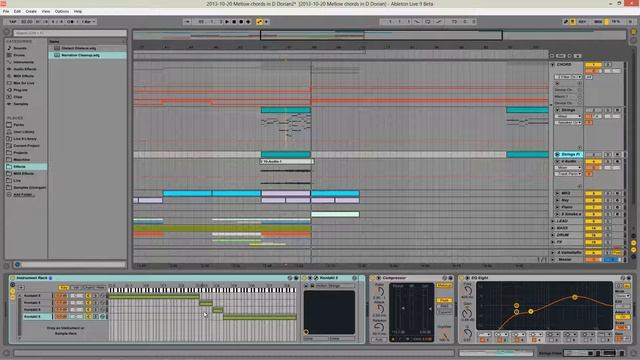The image size is (640, 360).
Task: Toggle the metronome in the transport bar
Action: click(71, 22)
